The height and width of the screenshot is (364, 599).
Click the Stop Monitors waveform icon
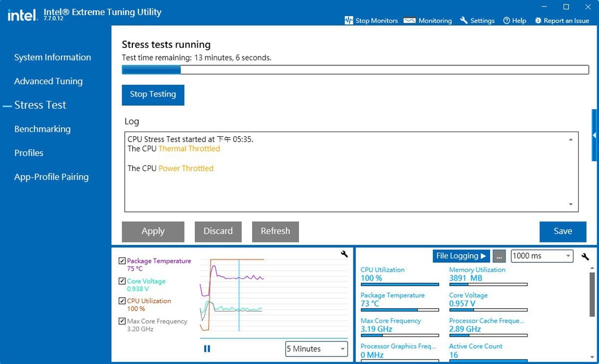click(349, 20)
